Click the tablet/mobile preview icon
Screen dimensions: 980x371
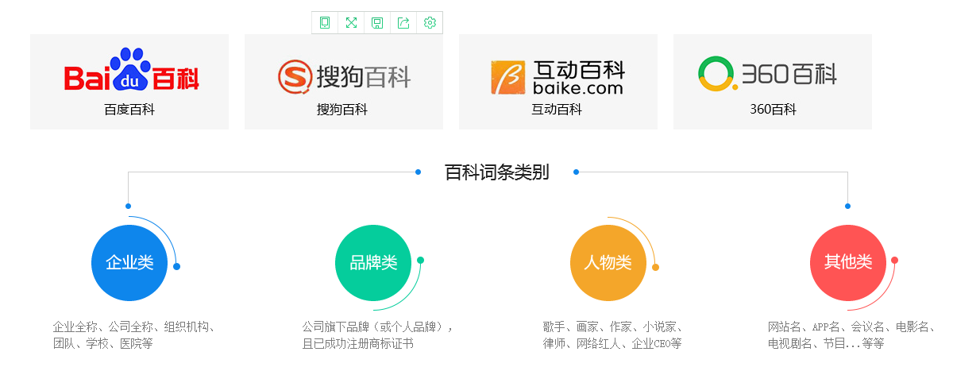[x=325, y=23]
